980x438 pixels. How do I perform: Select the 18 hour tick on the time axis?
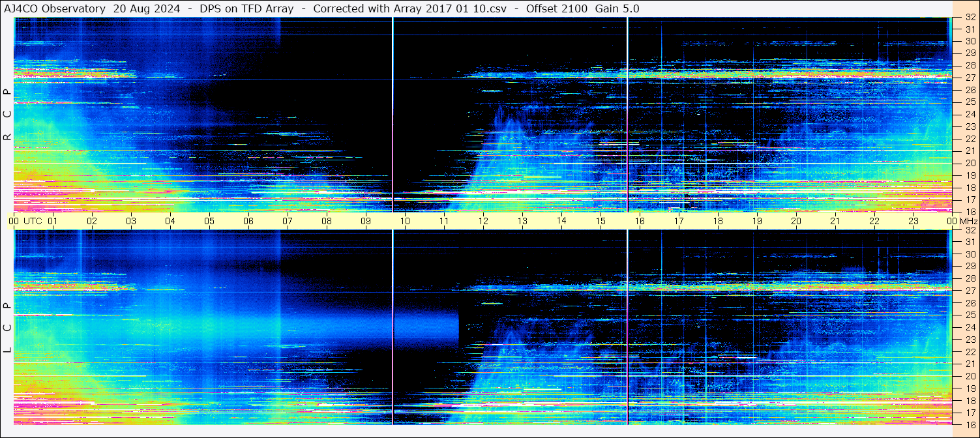718,221
